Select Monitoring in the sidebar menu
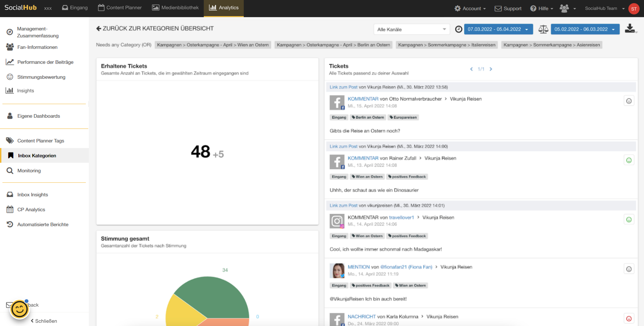Image resolution: width=644 pixels, height=326 pixels. [x=29, y=171]
